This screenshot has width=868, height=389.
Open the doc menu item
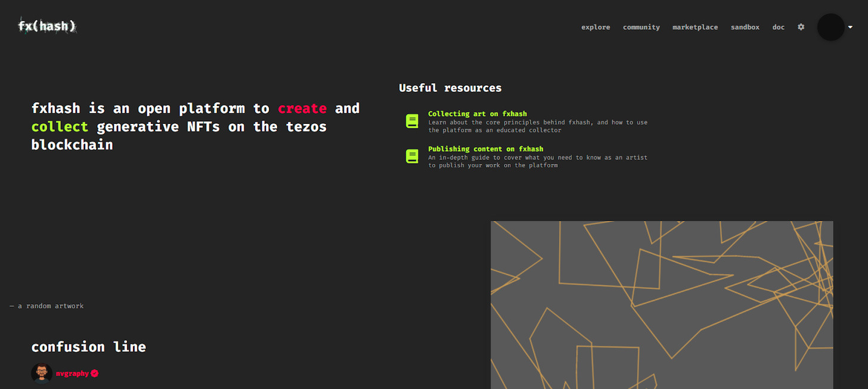click(779, 27)
